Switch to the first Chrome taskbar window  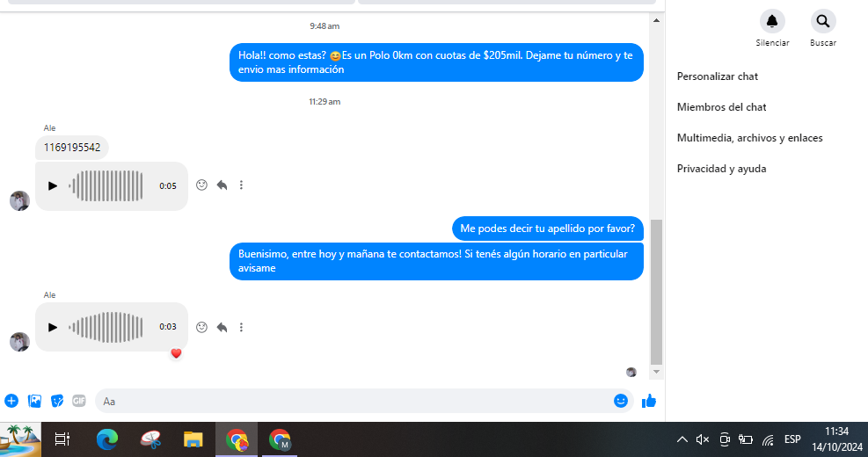(x=237, y=439)
